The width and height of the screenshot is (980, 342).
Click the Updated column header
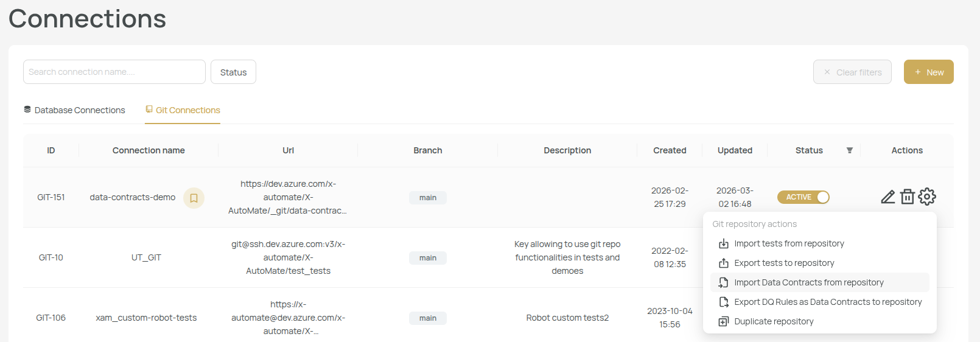(x=735, y=150)
